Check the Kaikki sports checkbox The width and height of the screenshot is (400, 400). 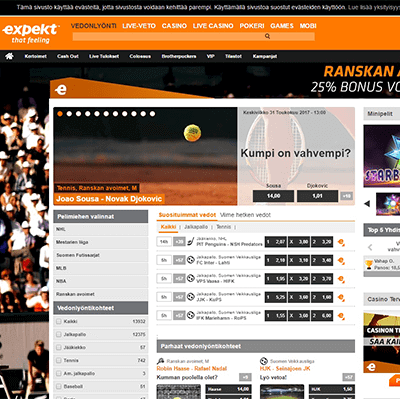click(x=59, y=321)
